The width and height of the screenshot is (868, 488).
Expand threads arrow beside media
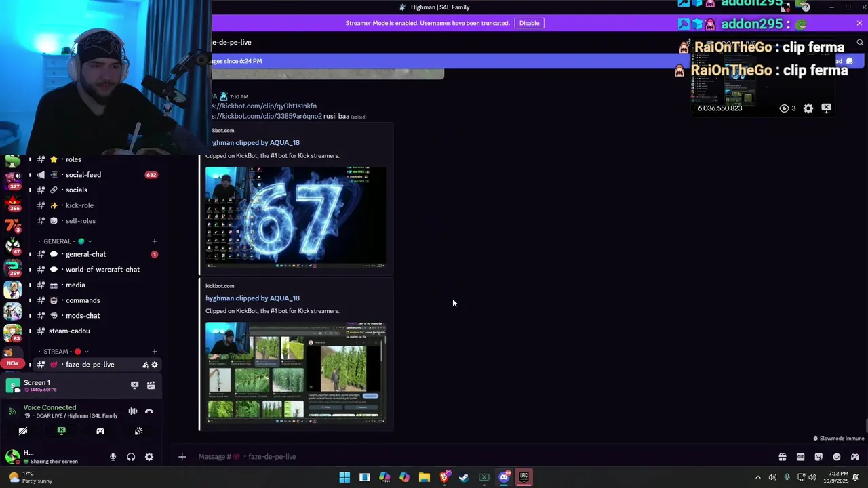[x=30, y=285]
